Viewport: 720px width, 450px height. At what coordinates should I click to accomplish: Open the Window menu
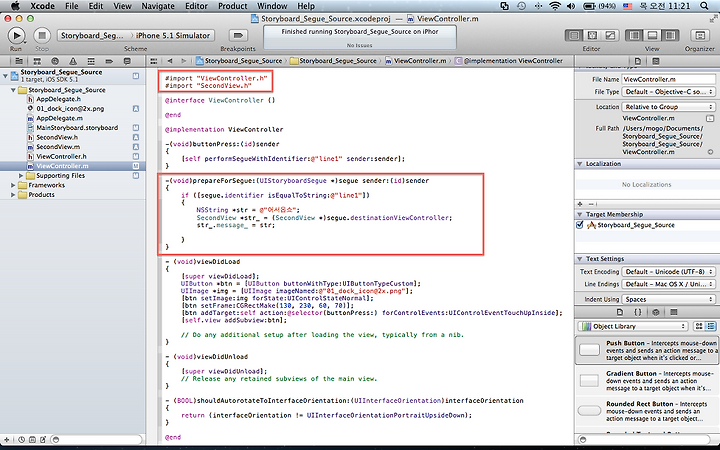pyautogui.click(x=272, y=6)
